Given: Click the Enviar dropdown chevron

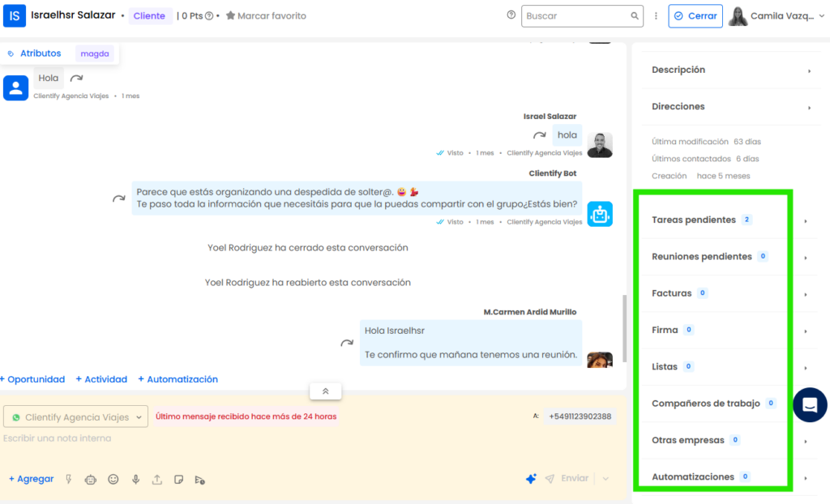Looking at the screenshot, I should point(605,478).
